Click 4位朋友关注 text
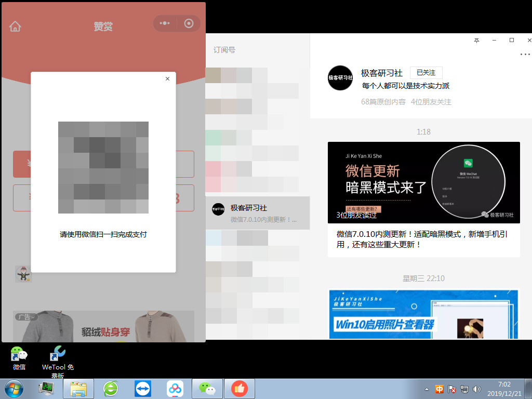This screenshot has height=399, width=532. 431,102
